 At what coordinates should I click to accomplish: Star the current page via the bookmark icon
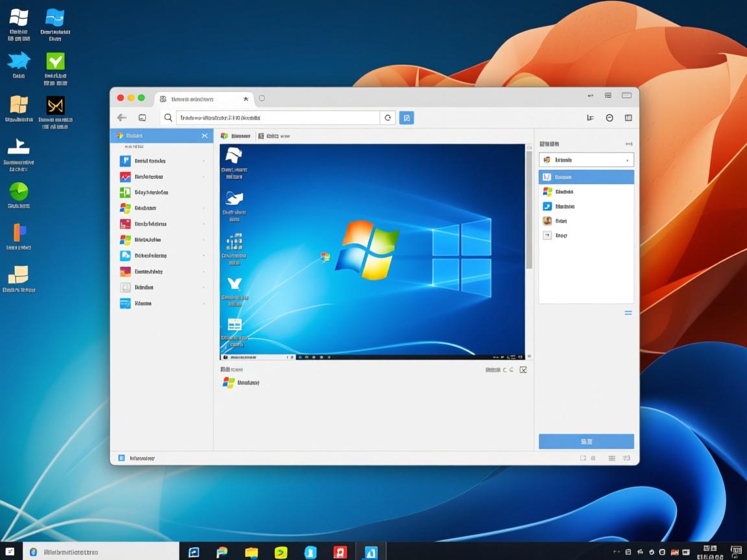point(245,99)
